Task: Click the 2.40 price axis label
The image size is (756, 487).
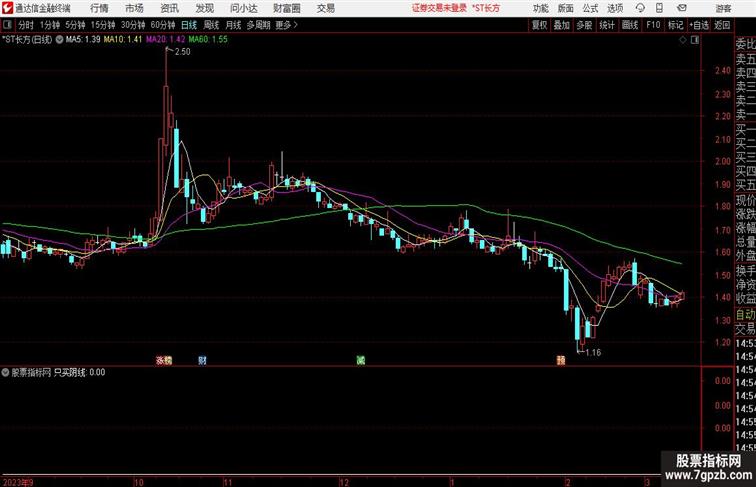Action: [723, 70]
